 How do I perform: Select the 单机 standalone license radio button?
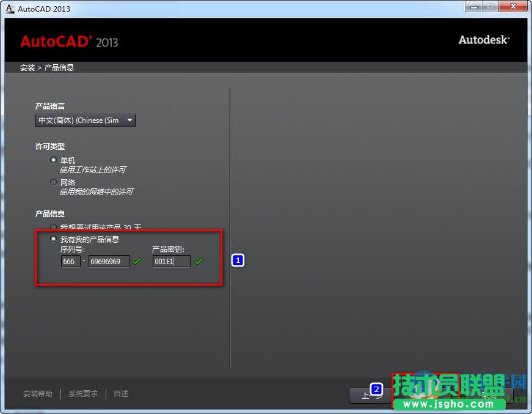point(54,160)
